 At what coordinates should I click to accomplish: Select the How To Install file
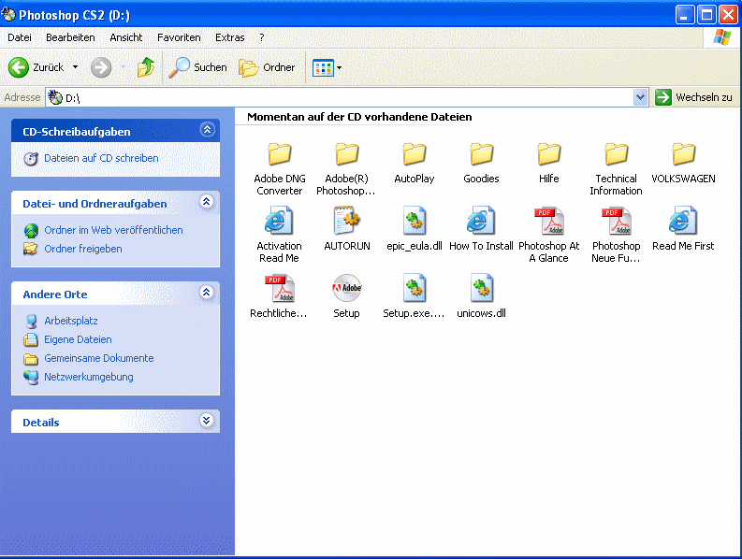pos(481,228)
